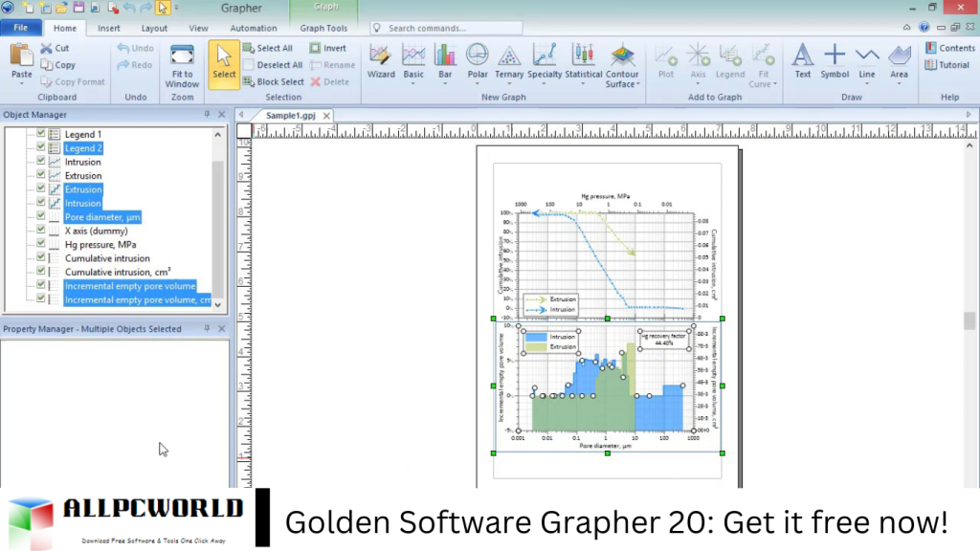Viewport: 980px width, 551px height.
Task: Select the Symbol draw tool
Action: pos(835,61)
